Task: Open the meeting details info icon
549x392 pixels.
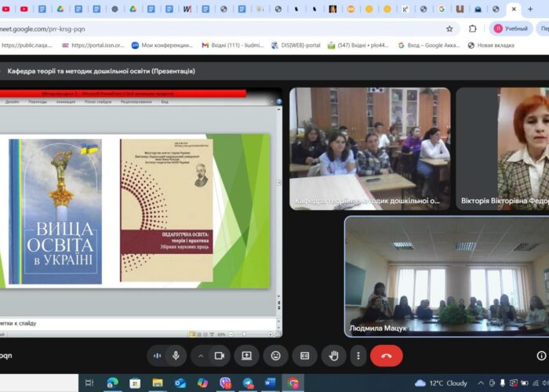Action: (542, 355)
